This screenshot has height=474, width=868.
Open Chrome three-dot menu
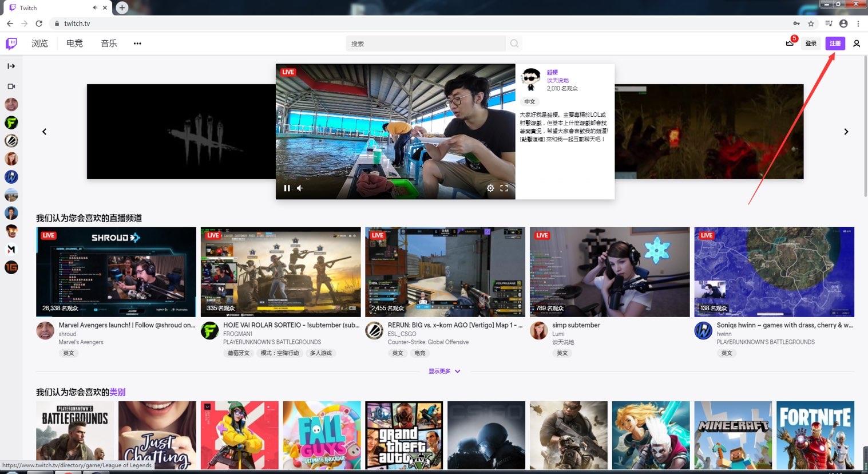(858, 23)
